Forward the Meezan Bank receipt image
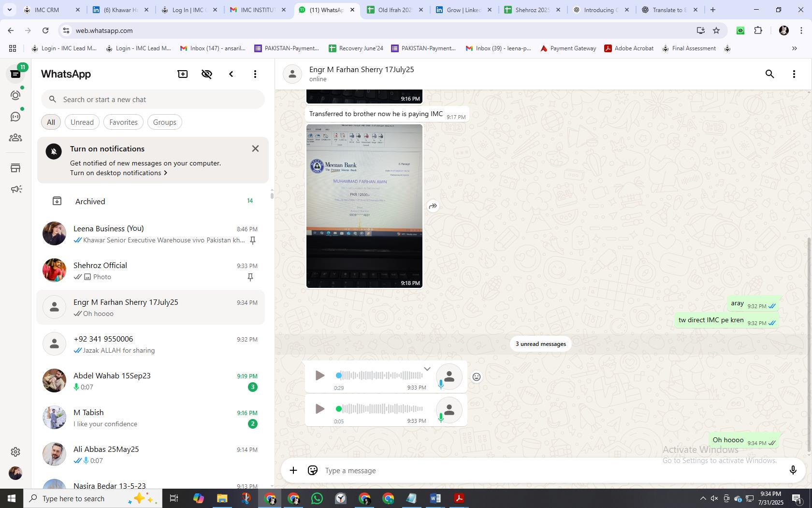Viewport: 812px width, 508px height. [433, 206]
